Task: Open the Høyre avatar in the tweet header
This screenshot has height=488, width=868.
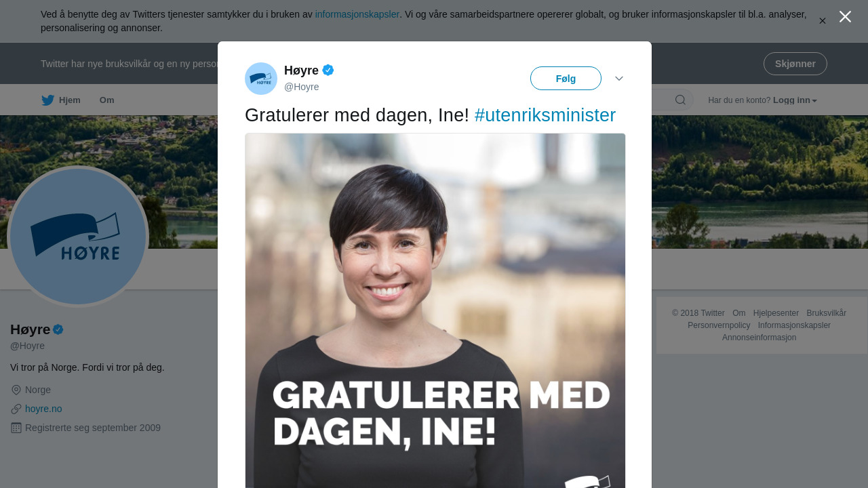Action: 261,79
